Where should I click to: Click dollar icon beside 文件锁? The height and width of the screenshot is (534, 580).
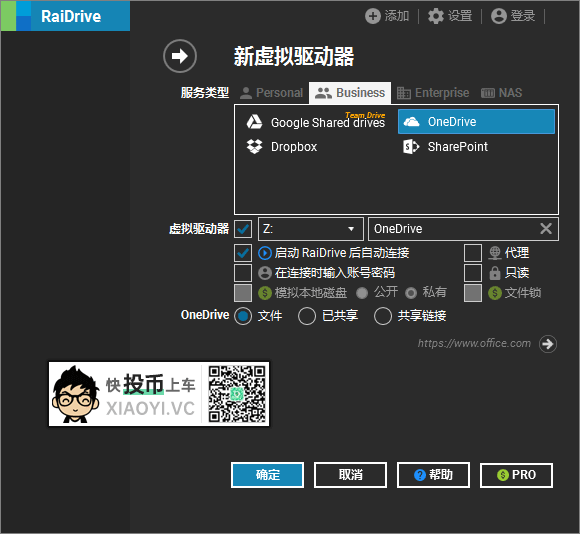495,293
